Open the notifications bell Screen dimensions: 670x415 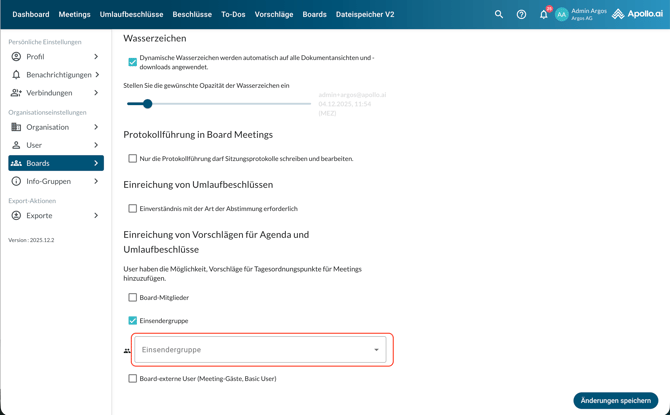tap(543, 15)
